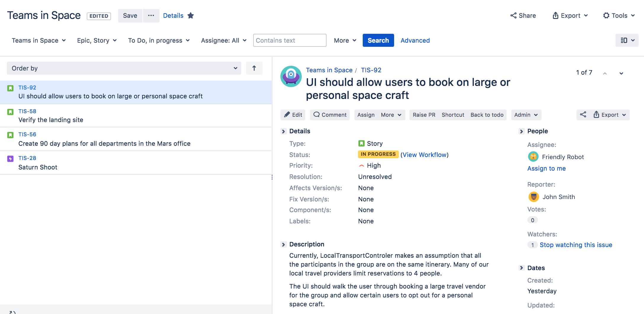Image resolution: width=644 pixels, height=314 pixels.
Task: Click the blue Search button
Action: pos(378,40)
